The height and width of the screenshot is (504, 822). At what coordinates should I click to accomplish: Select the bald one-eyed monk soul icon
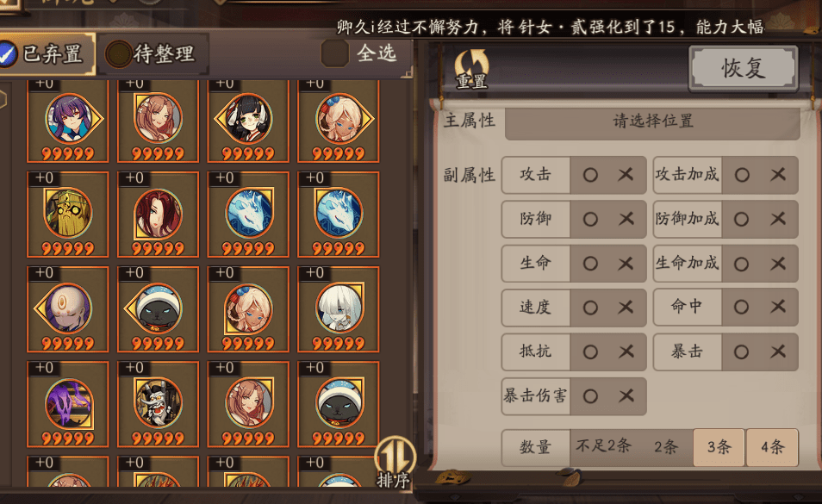[x=68, y=309]
